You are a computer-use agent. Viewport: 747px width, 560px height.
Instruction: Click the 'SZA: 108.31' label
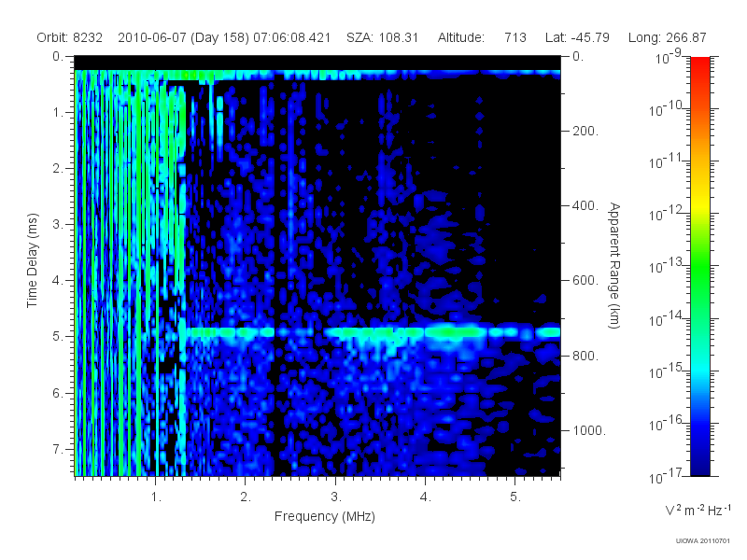point(382,37)
